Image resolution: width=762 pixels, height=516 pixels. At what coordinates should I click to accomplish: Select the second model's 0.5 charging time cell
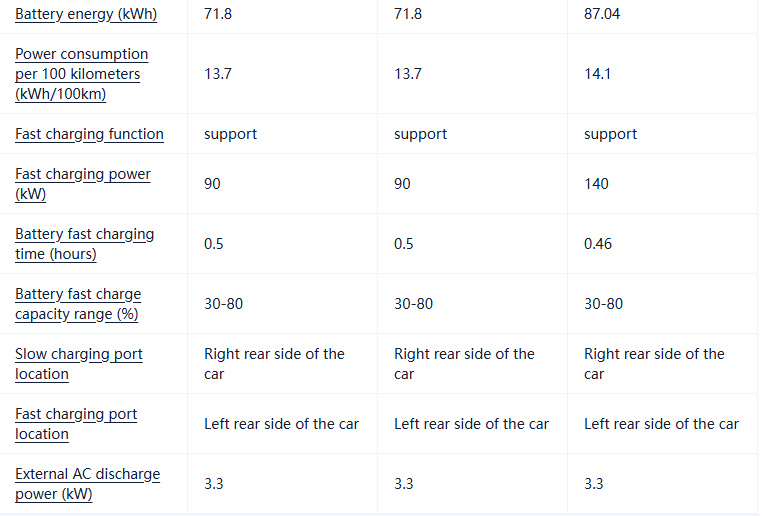pyautogui.click(x=404, y=244)
